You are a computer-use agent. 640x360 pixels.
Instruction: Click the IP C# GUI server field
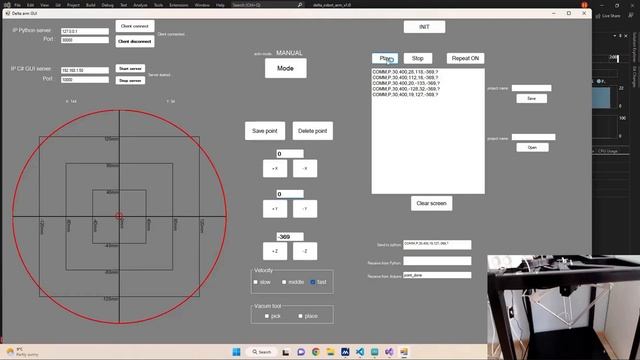[x=85, y=70]
